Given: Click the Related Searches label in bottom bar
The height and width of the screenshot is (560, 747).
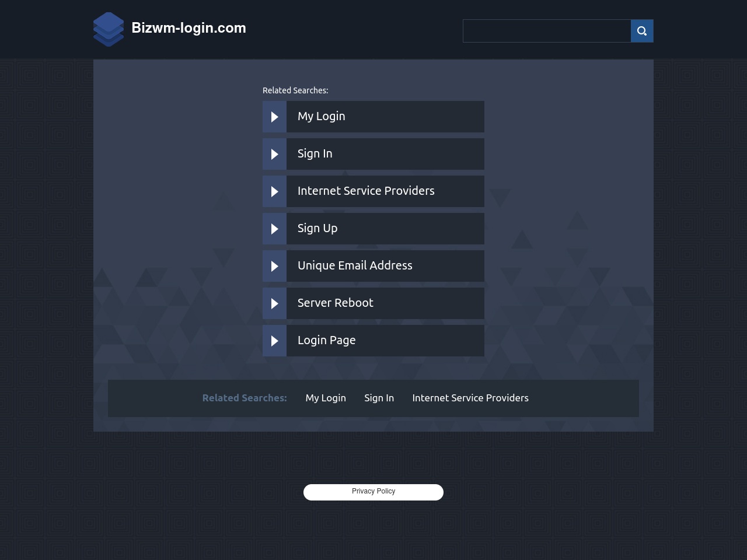Looking at the screenshot, I should (245, 398).
